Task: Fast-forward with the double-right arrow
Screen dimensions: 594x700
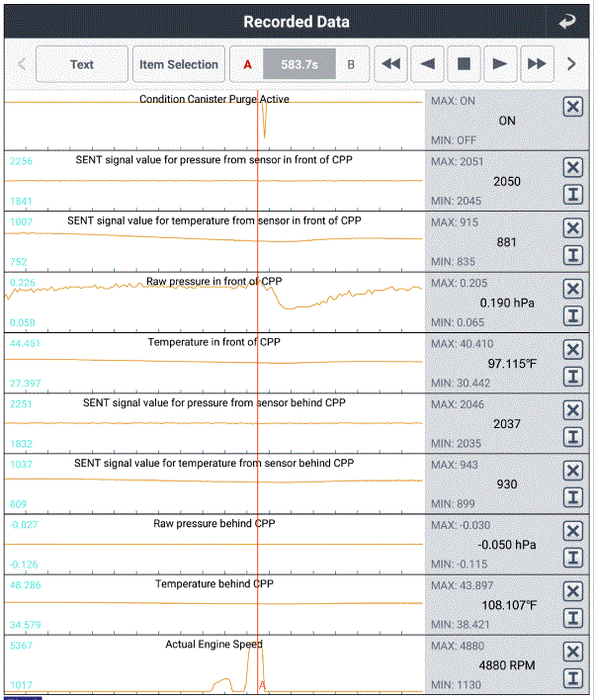Action: [537, 64]
